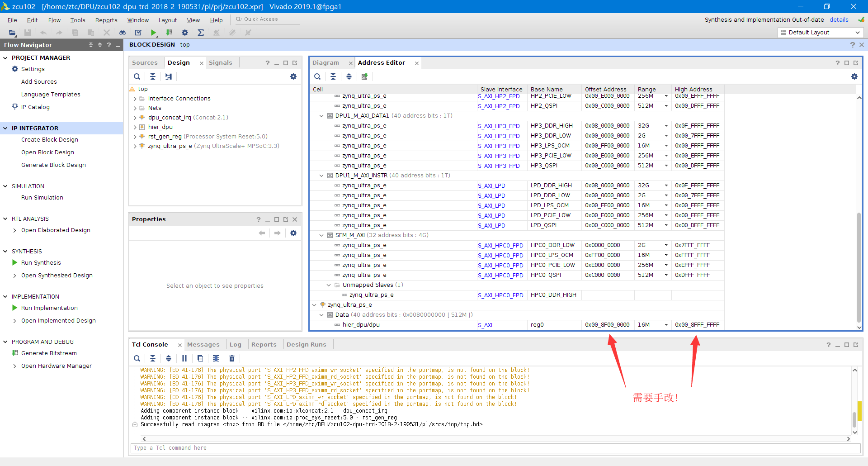This screenshot has height=466, width=868.
Task: Click the Validate Design checkmark icon
Action: tap(138, 33)
